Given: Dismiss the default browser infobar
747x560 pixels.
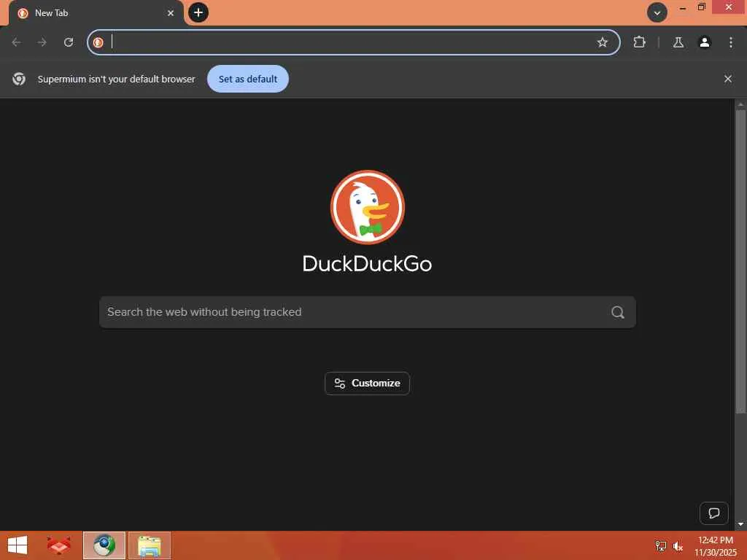Looking at the screenshot, I should point(728,79).
